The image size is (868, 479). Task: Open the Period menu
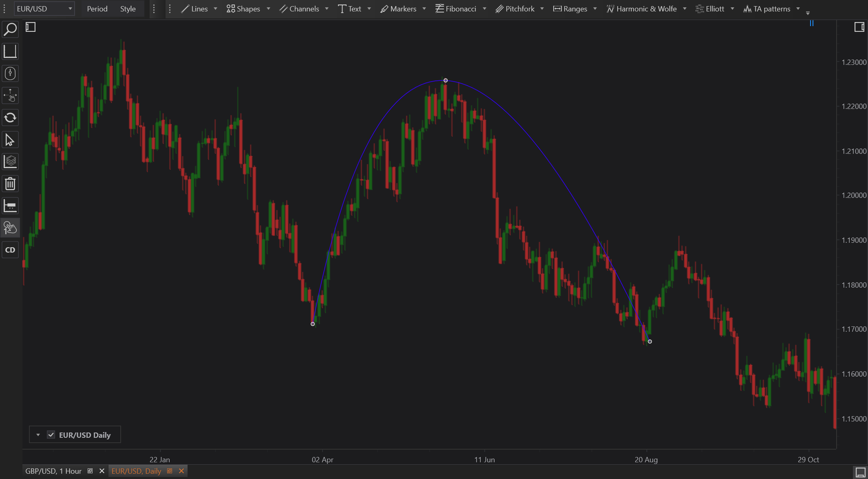[97, 9]
